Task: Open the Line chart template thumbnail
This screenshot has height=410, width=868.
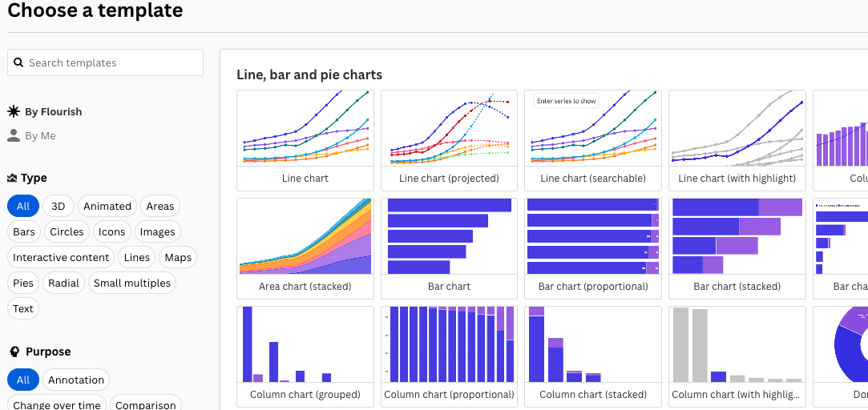Action: [x=305, y=129]
